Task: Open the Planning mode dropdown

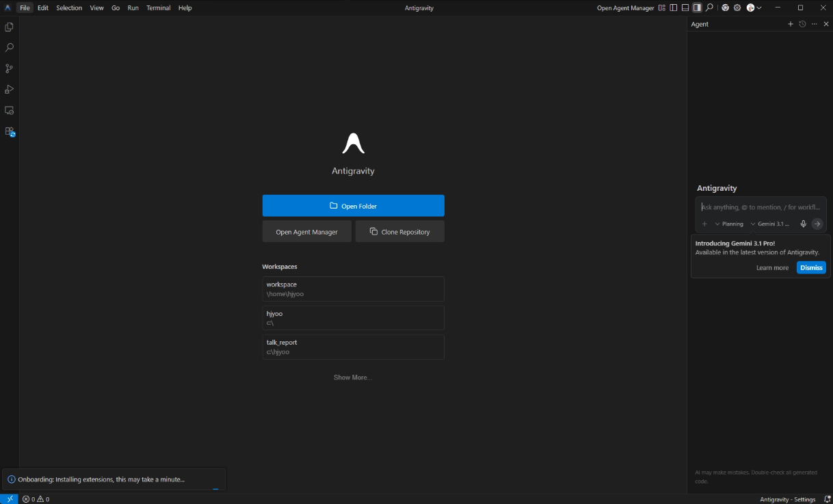Action: coord(729,224)
